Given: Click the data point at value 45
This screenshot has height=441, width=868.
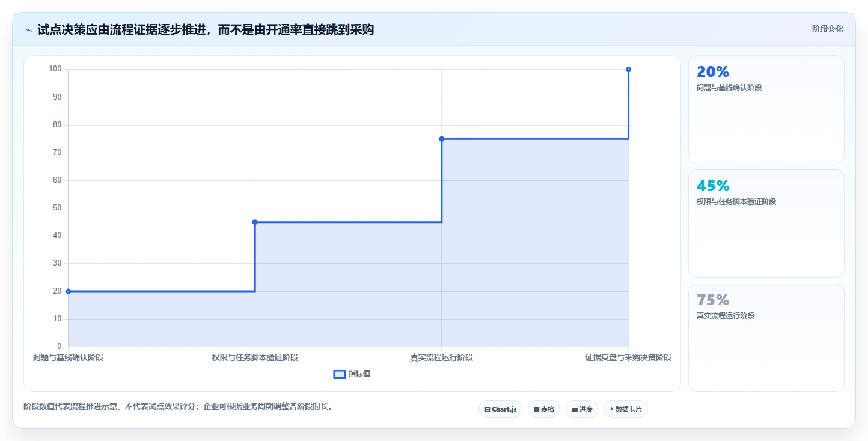Looking at the screenshot, I should [255, 222].
